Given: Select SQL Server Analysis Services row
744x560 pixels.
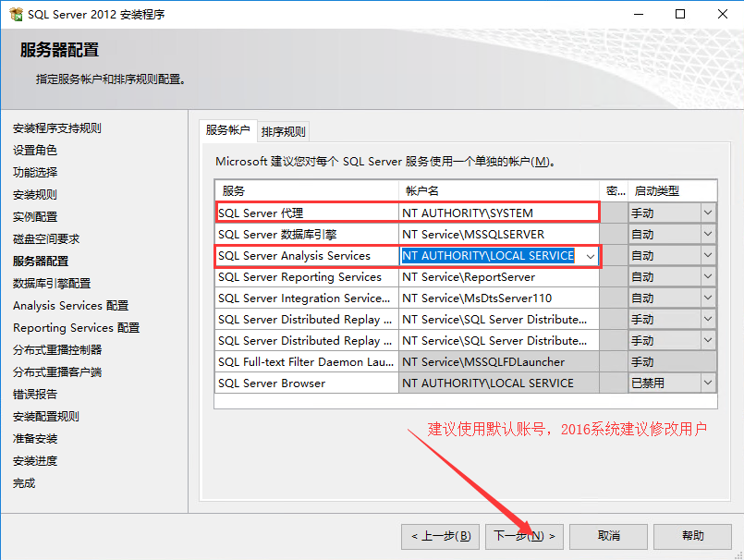Looking at the screenshot, I should (x=307, y=256).
